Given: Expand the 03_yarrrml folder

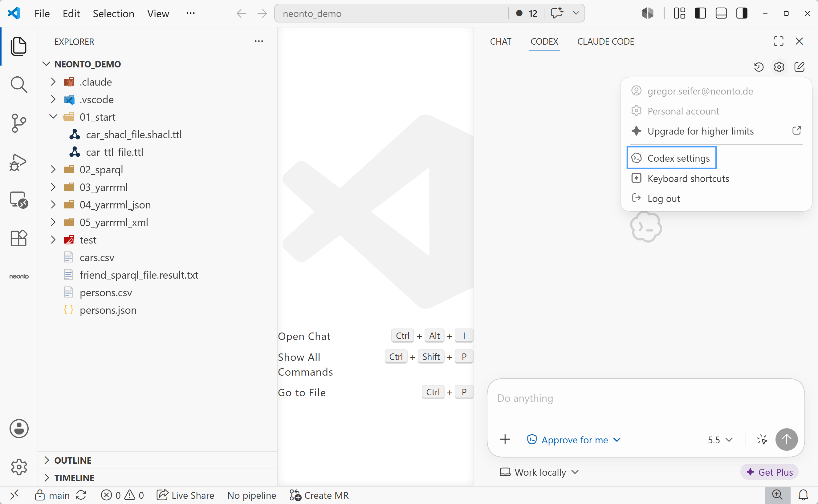Looking at the screenshot, I should coord(53,187).
